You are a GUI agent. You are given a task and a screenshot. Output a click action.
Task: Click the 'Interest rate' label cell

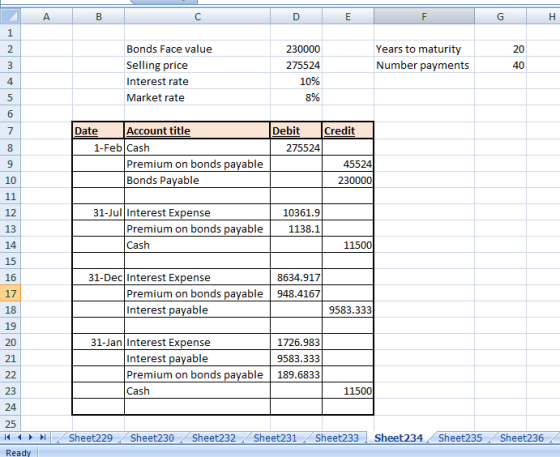point(198,81)
